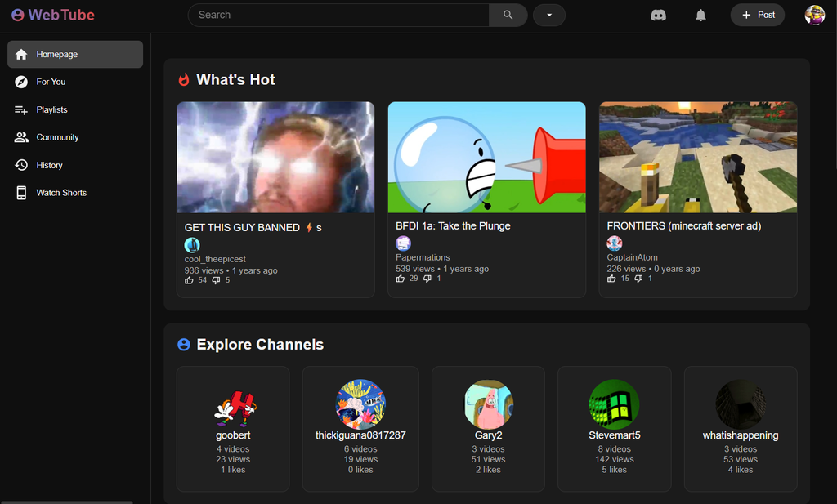
Task: Open the notifications bell
Action: click(700, 15)
